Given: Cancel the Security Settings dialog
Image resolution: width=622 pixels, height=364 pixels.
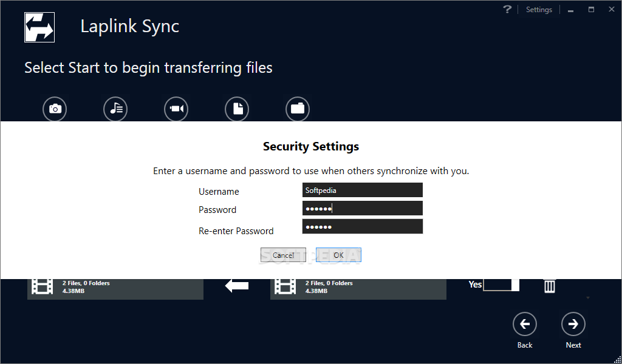Looking at the screenshot, I should pos(283,255).
